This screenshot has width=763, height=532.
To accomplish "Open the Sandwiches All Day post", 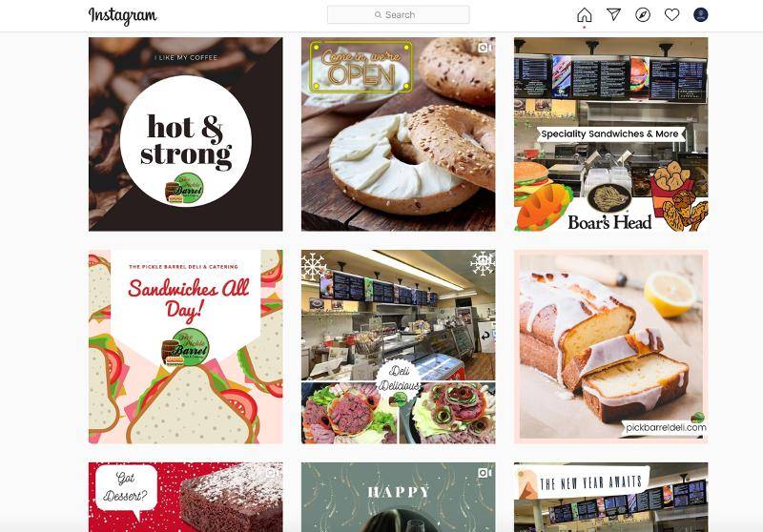I will pos(185,347).
